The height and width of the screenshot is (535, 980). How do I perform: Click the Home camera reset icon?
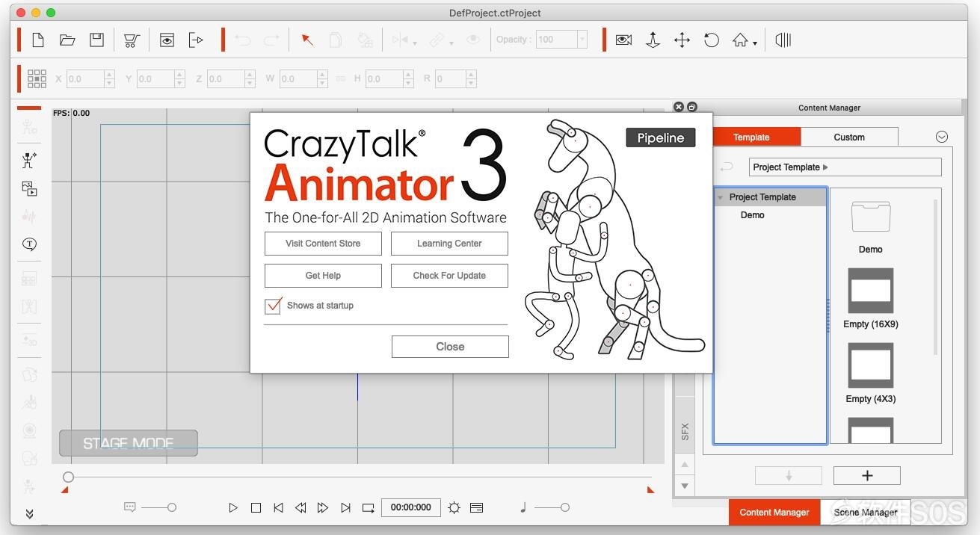point(740,40)
